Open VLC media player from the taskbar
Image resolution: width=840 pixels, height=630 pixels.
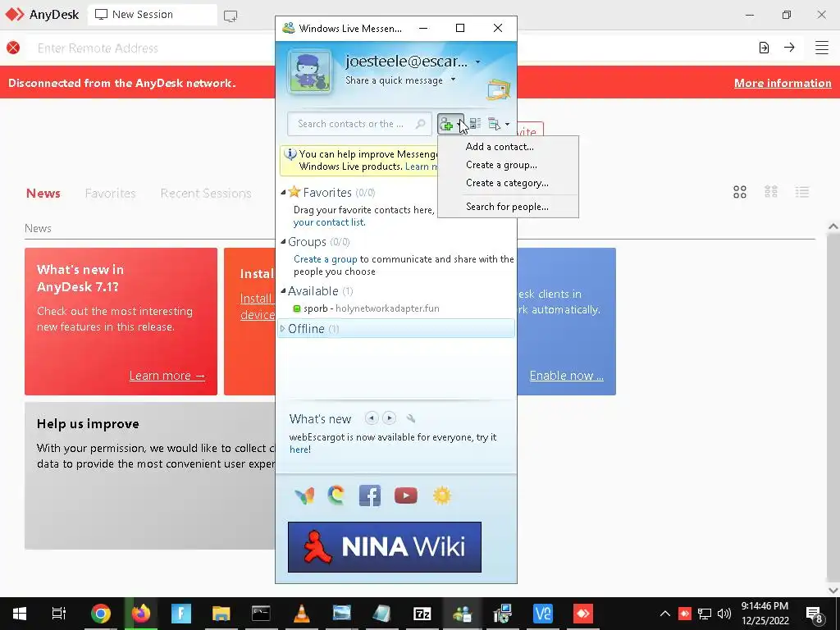(x=302, y=614)
